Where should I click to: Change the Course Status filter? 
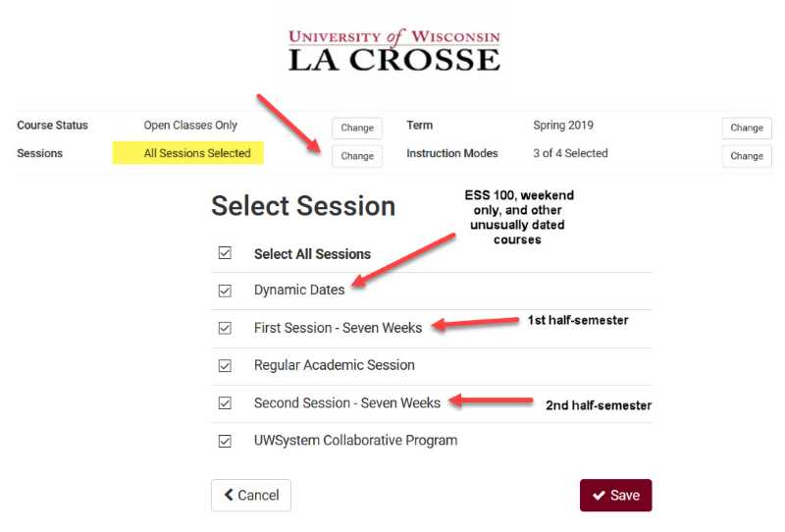click(357, 128)
